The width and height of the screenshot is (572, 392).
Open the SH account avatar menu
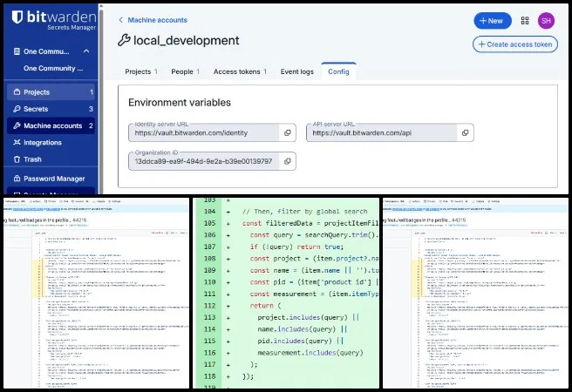point(546,21)
